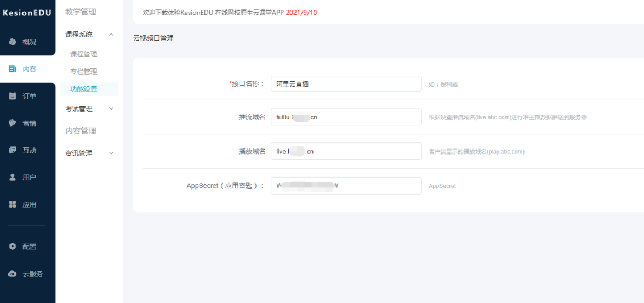Click the 互动 interaction sidebar icon

coord(13,150)
